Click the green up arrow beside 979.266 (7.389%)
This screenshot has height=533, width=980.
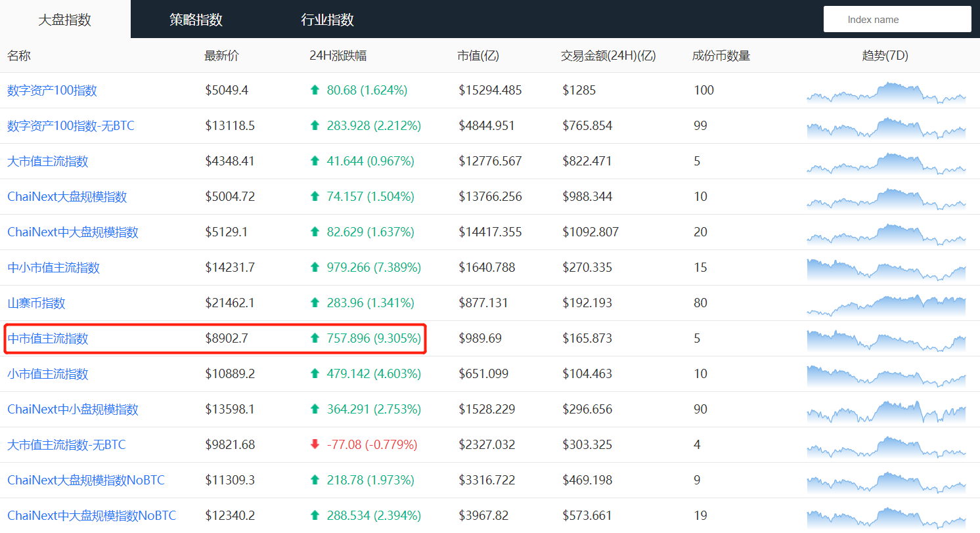tap(315, 268)
